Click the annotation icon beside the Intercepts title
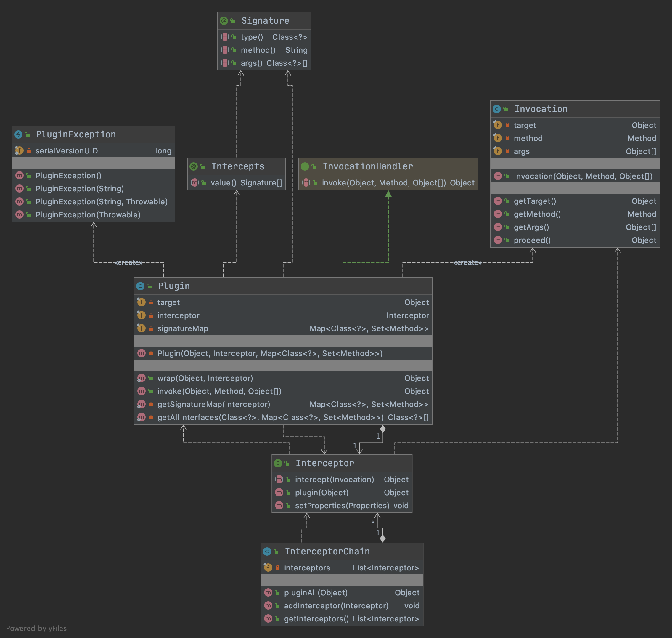672x638 pixels. coord(193,166)
